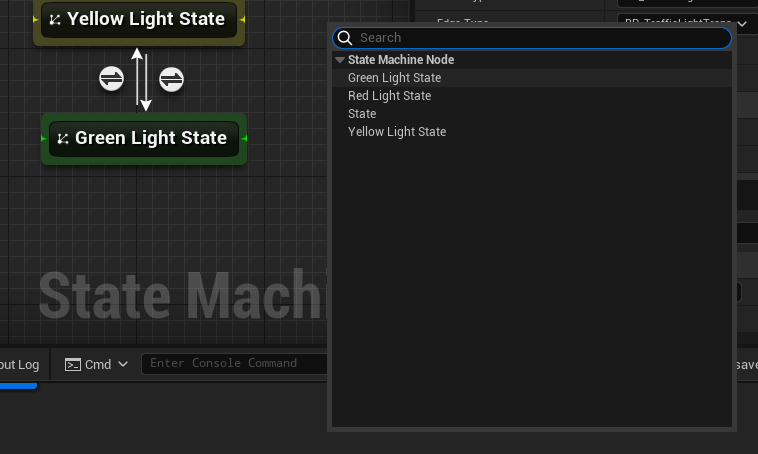The image size is (758, 454).
Task: Collapse the State Machine Node category
Action: coord(340,60)
